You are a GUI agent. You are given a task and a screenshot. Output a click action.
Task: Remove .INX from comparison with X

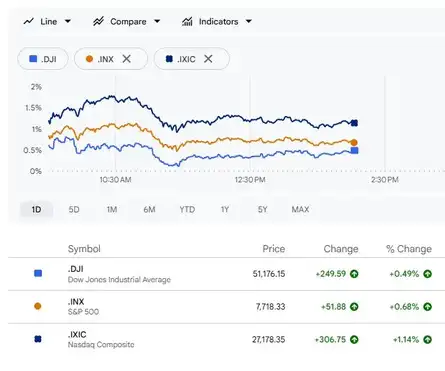[x=126, y=59]
